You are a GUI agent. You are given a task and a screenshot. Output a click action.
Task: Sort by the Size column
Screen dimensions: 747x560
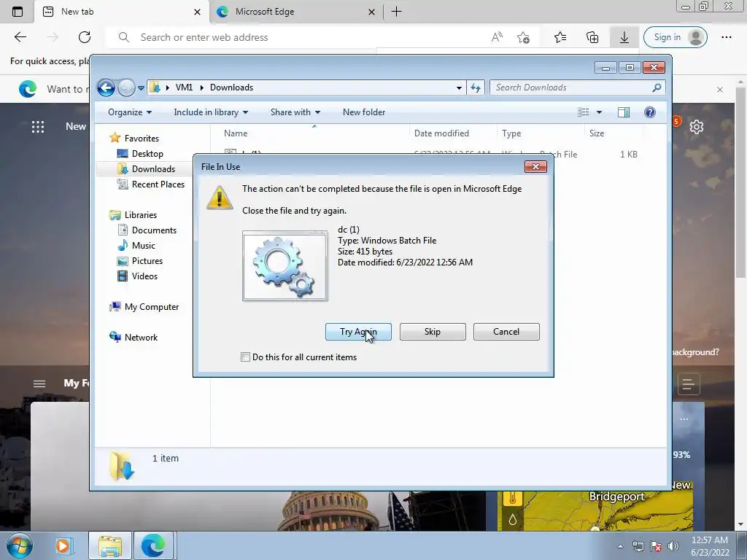click(614, 133)
